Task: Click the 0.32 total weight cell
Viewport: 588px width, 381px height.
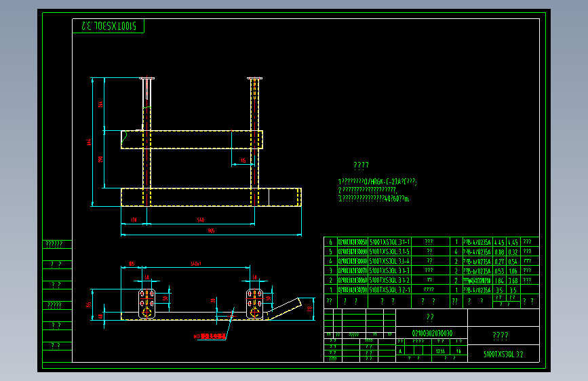Action: click(513, 252)
